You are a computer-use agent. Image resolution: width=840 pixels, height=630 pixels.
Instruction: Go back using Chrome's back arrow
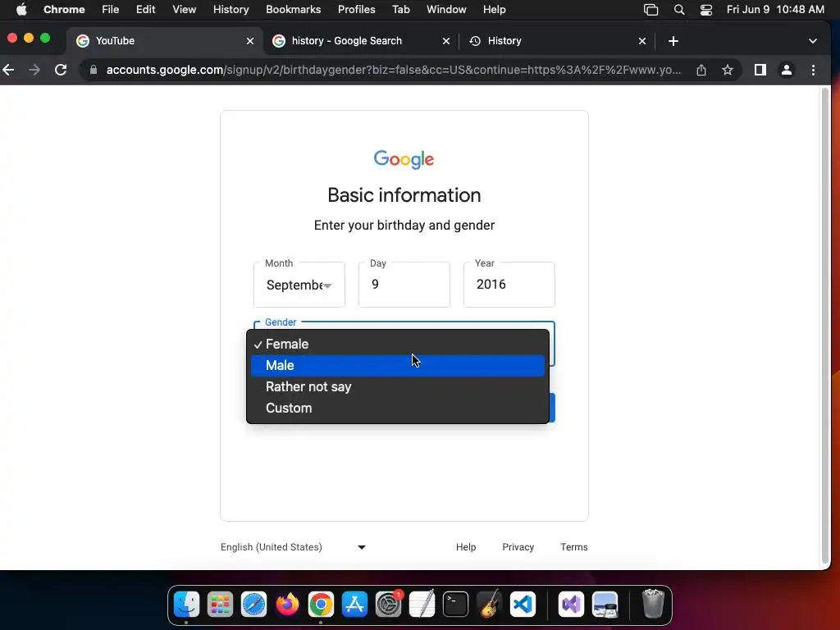[x=8, y=70]
